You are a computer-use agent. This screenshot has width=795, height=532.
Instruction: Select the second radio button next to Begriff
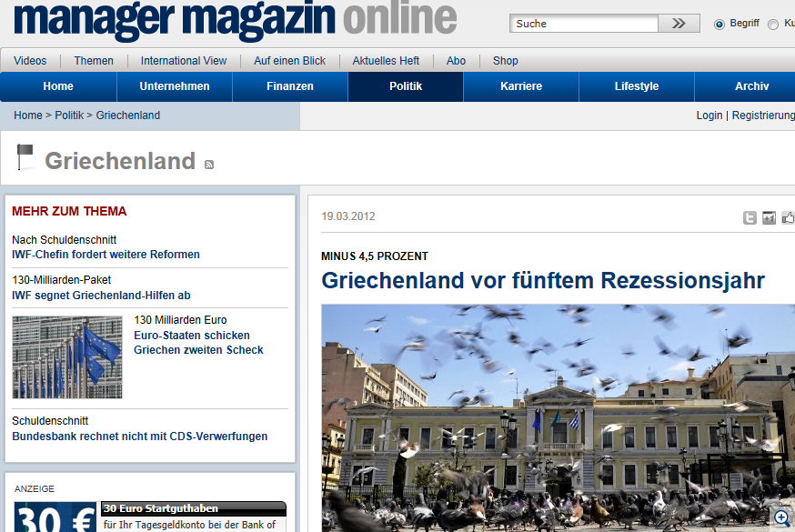click(773, 24)
